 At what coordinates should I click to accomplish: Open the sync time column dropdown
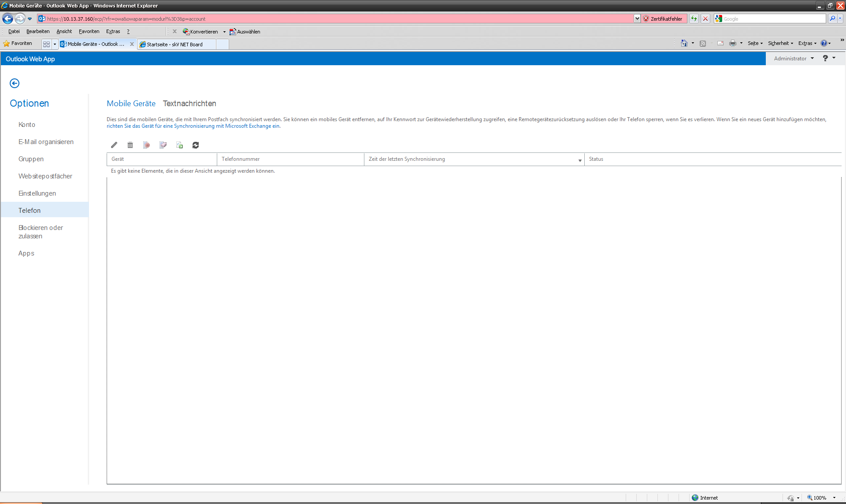(580, 160)
